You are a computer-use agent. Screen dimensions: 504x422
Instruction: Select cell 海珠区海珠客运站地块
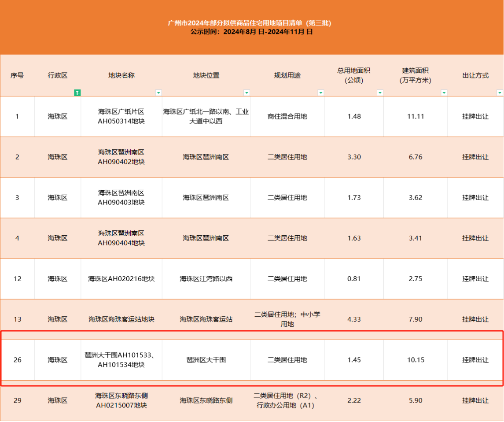coord(121,319)
